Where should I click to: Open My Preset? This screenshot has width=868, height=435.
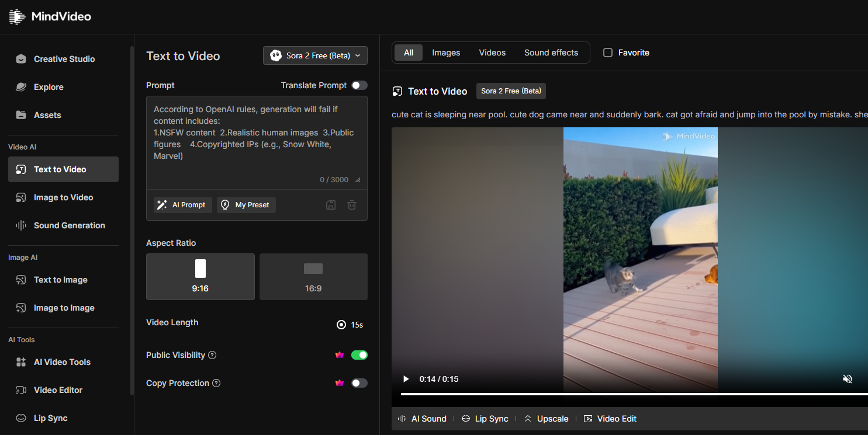pyautogui.click(x=246, y=205)
